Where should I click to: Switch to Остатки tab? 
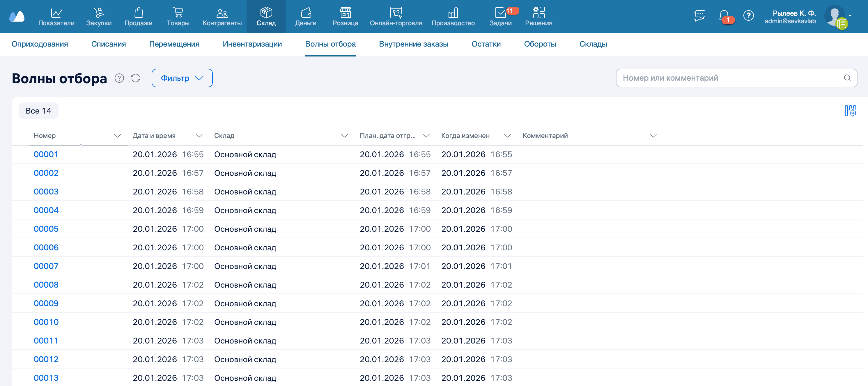coord(486,44)
